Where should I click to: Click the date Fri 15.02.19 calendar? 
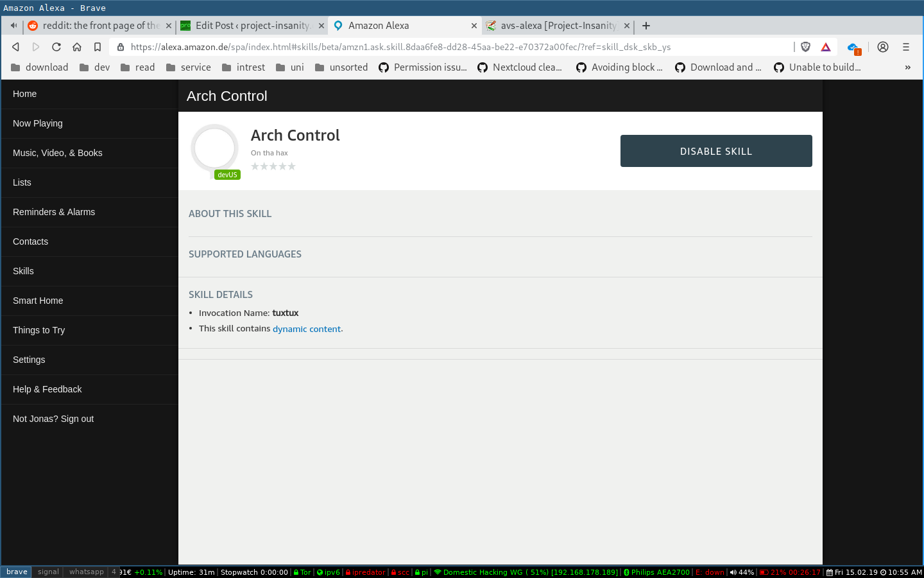click(851, 572)
